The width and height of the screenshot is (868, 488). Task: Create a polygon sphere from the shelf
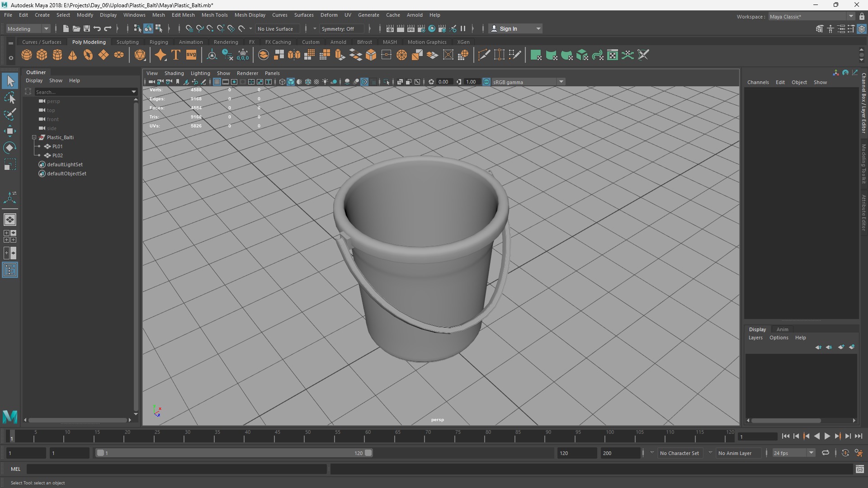pyautogui.click(x=27, y=55)
